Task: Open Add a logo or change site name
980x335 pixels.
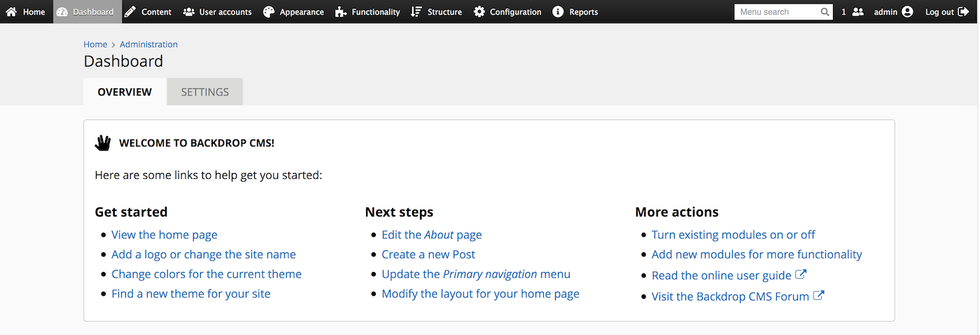Action: tap(204, 254)
